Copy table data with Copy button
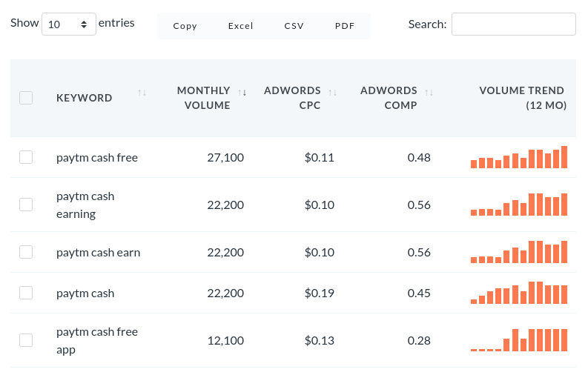This screenshot has height=375, width=588. click(x=185, y=26)
